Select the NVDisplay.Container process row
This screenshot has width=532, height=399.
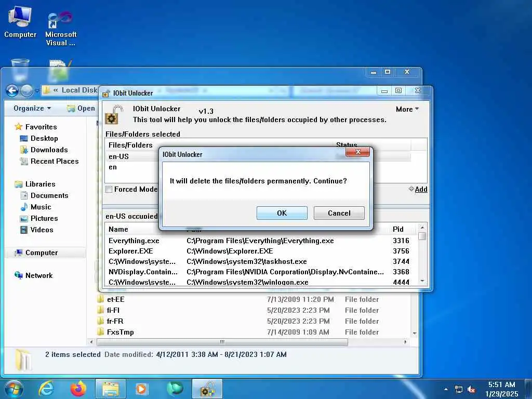point(261,272)
